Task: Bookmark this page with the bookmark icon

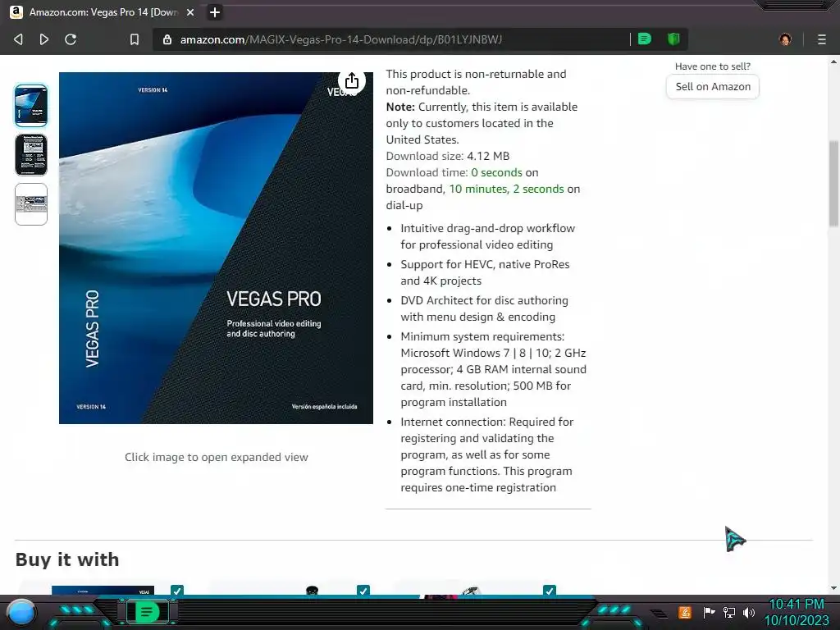Action: click(x=135, y=39)
